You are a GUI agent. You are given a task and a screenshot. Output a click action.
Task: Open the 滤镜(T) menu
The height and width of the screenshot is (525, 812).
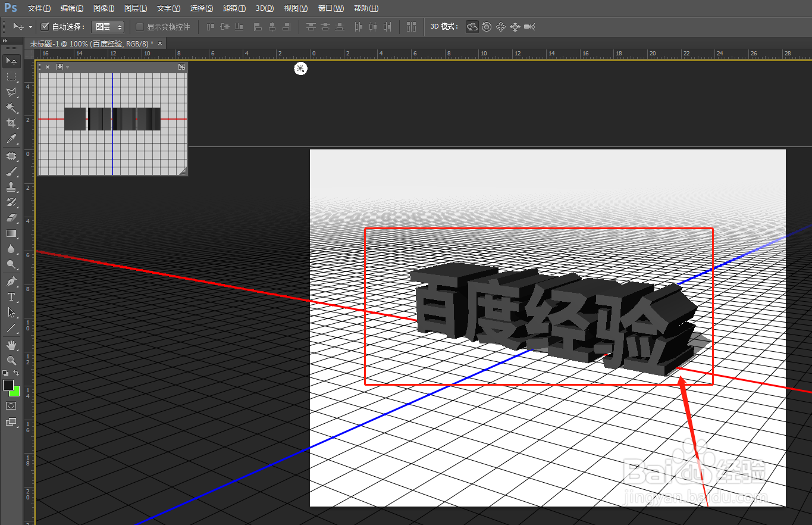tap(234, 8)
